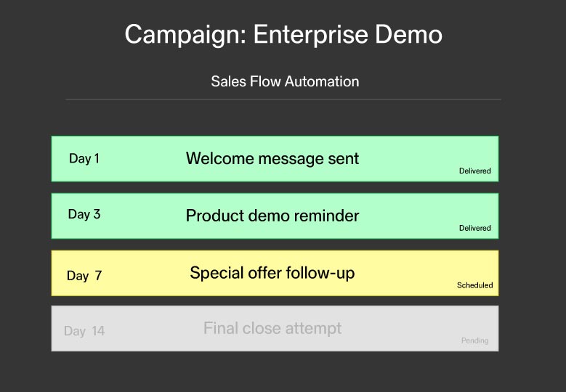Select the "Day 7" label
Image resolution: width=566 pixels, height=392 pixels.
pos(84,276)
